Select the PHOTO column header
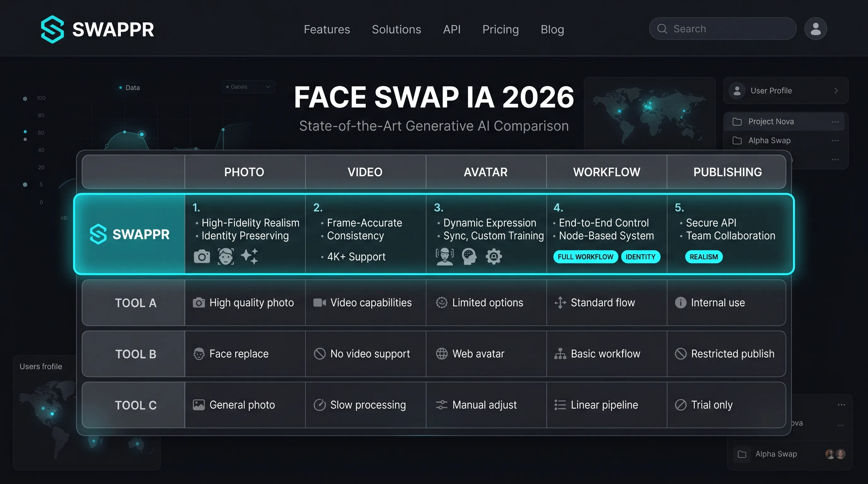Image resolution: width=868 pixels, height=484 pixels. (x=245, y=172)
